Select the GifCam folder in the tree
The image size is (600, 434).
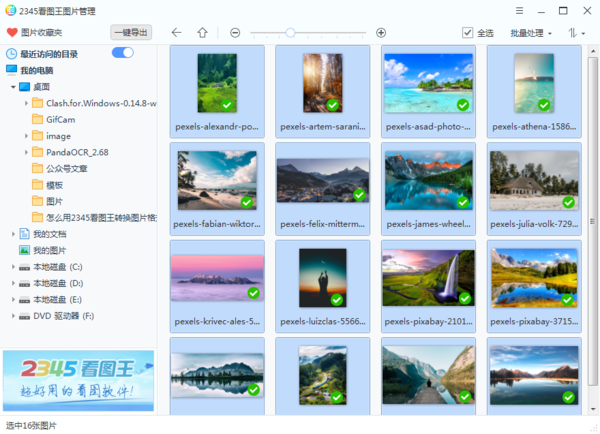point(59,119)
